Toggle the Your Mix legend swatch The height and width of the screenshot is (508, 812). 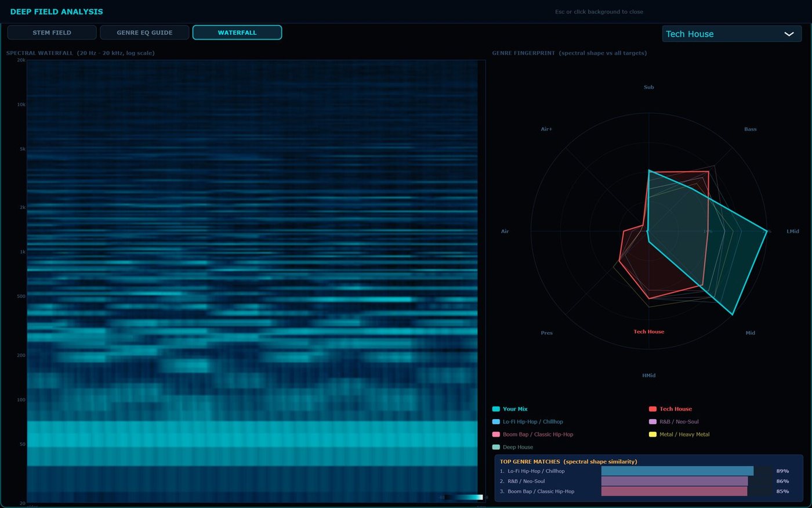[x=496, y=409]
